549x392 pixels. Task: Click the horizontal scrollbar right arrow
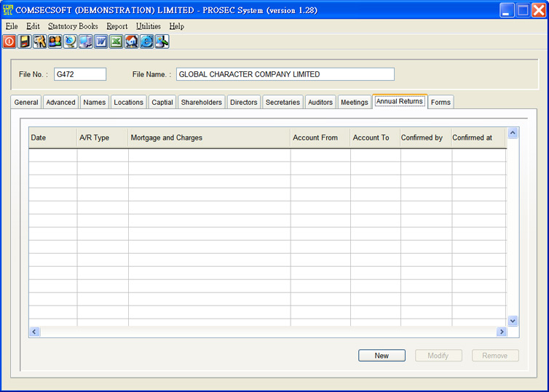point(501,332)
